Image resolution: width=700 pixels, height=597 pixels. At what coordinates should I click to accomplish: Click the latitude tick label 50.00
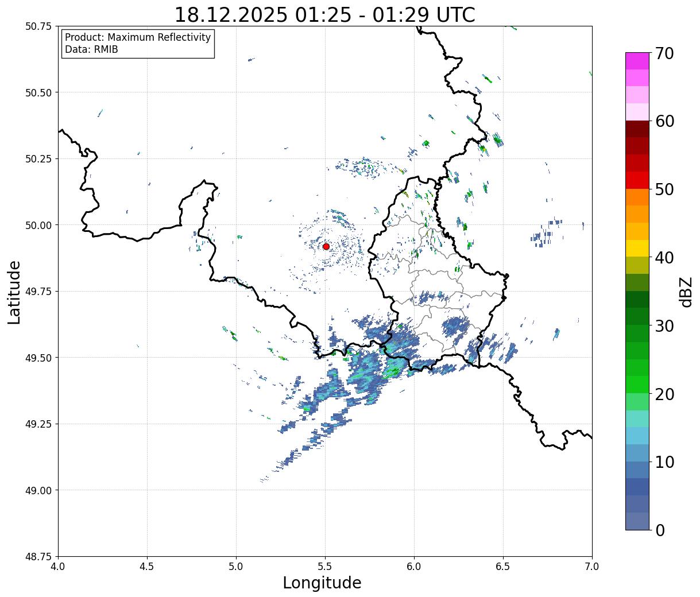(38, 225)
